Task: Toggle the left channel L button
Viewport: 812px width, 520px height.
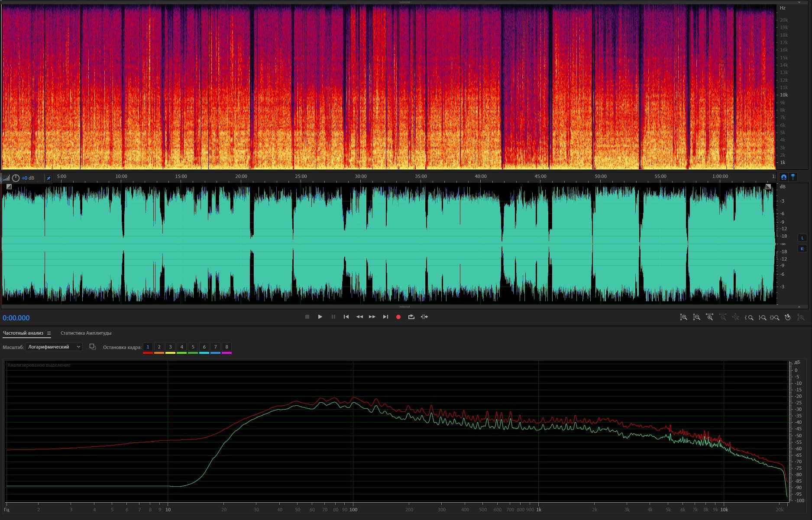Action: click(802, 238)
